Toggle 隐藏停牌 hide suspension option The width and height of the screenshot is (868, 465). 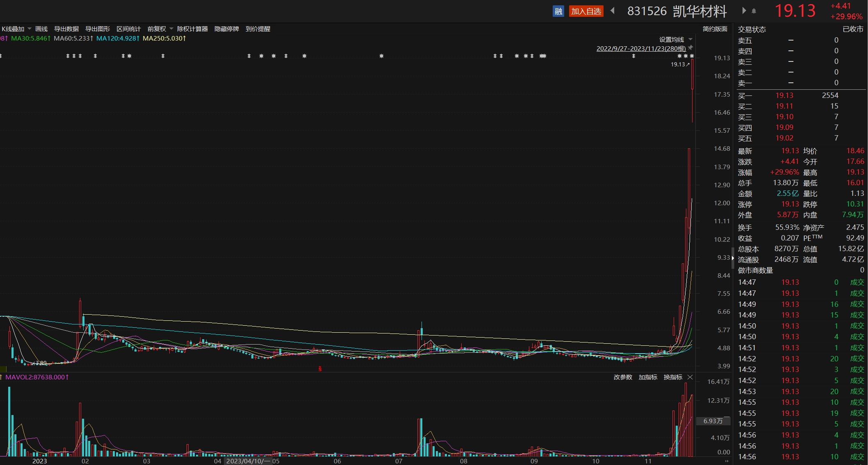pos(226,29)
